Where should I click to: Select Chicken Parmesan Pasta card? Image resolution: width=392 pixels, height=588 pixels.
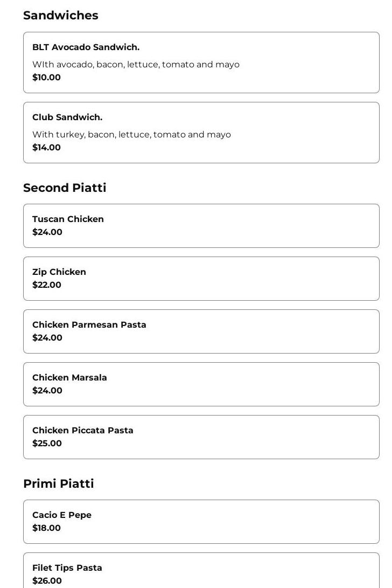coord(201,331)
